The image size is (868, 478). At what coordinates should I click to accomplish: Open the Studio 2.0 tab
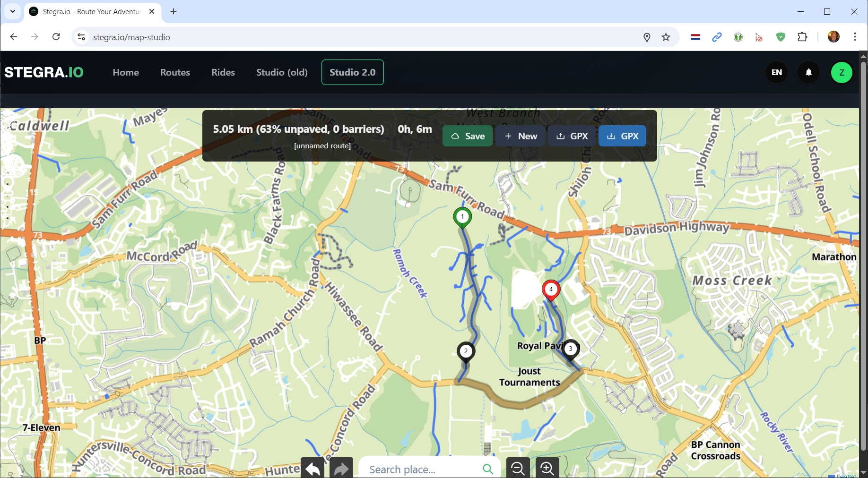pyautogui.click(x=352, y=72)
